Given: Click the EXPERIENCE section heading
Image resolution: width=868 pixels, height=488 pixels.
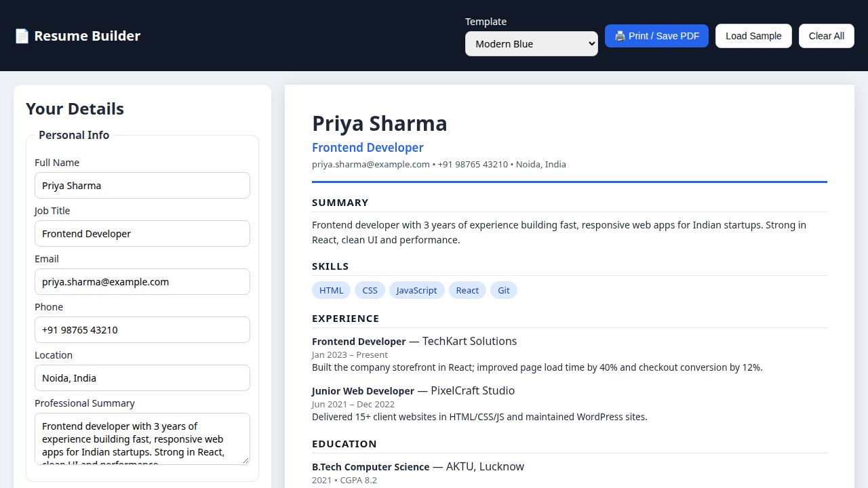Looking at the screenshot, I should 346,319.
